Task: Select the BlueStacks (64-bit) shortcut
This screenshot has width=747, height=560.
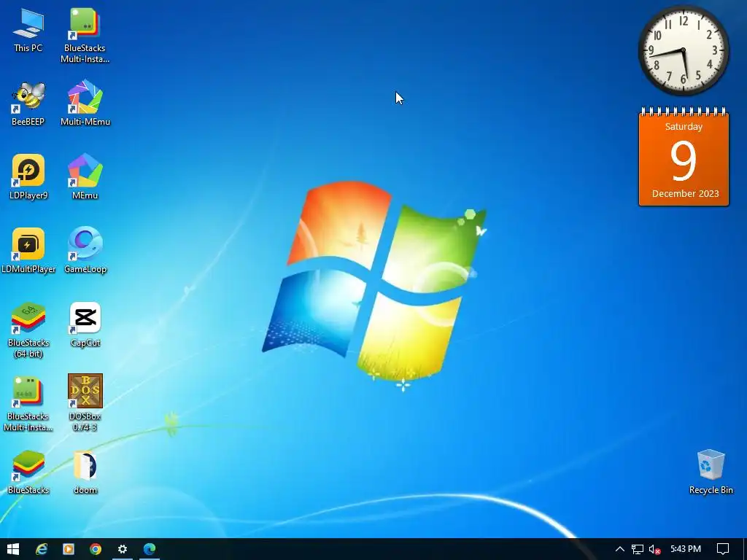Action: point(28,330)
